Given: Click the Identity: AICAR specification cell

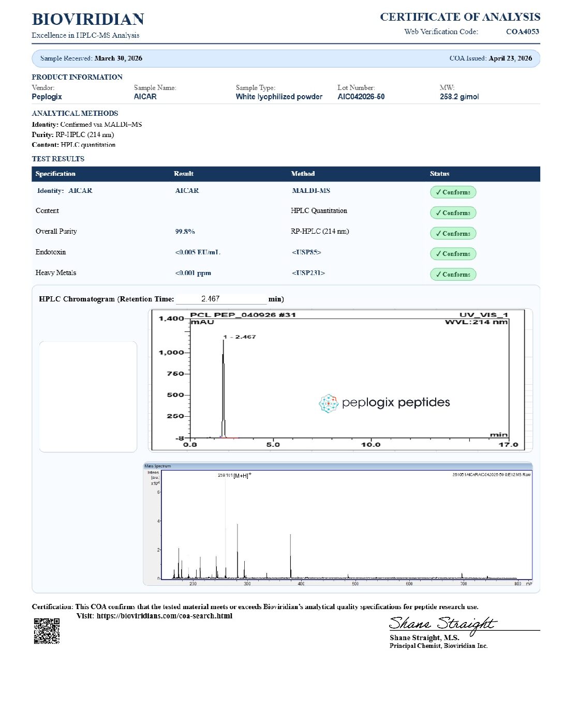Looking at the screenshot, I should (65, 191).
